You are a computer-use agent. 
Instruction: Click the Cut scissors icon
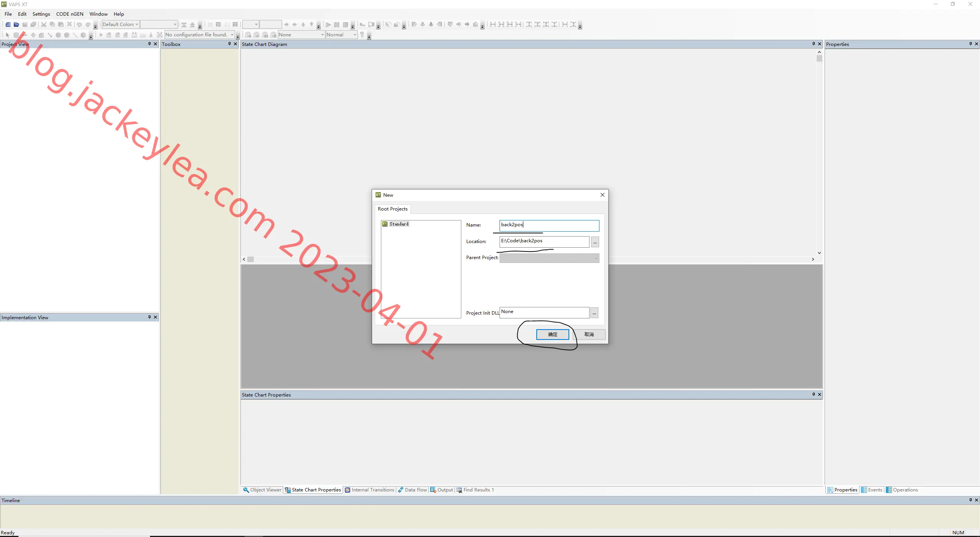tap(44, 24)
